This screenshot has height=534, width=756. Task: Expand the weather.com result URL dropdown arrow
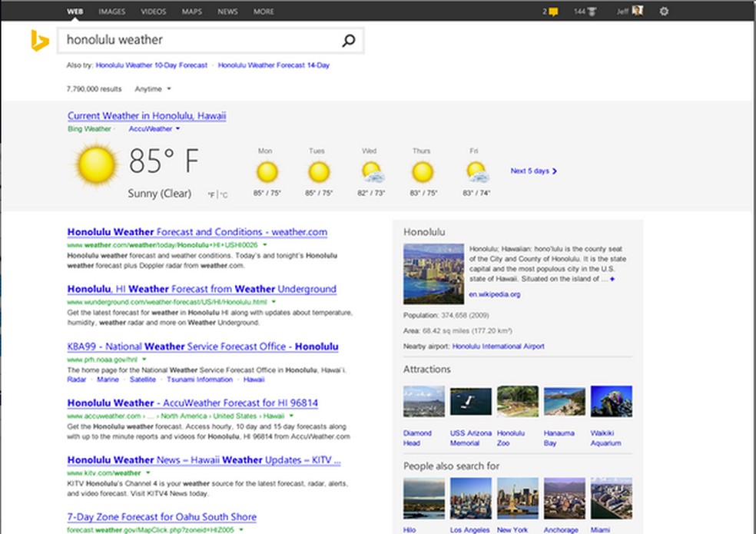tap(264, 244)
